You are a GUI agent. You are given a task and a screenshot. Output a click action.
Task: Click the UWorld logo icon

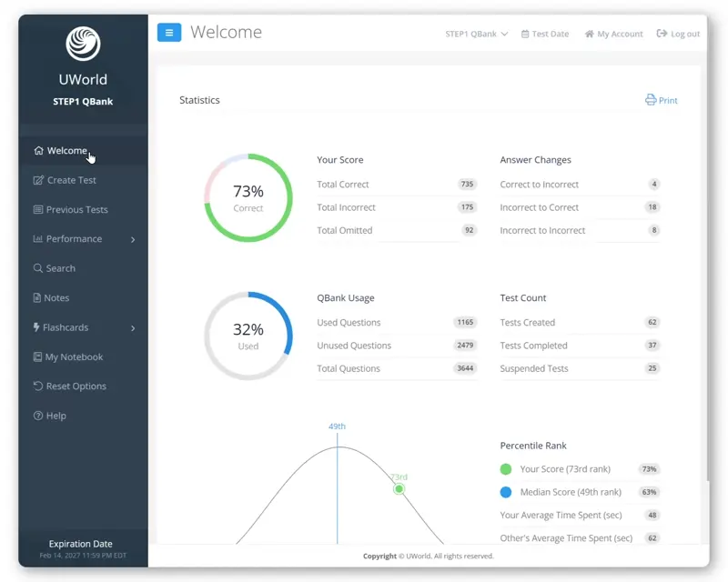point(83,44)
